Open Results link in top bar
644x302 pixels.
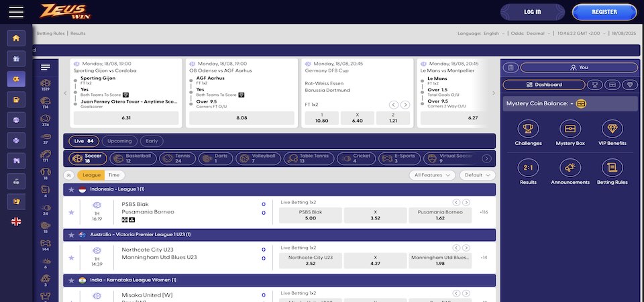(x=78, y=34)
